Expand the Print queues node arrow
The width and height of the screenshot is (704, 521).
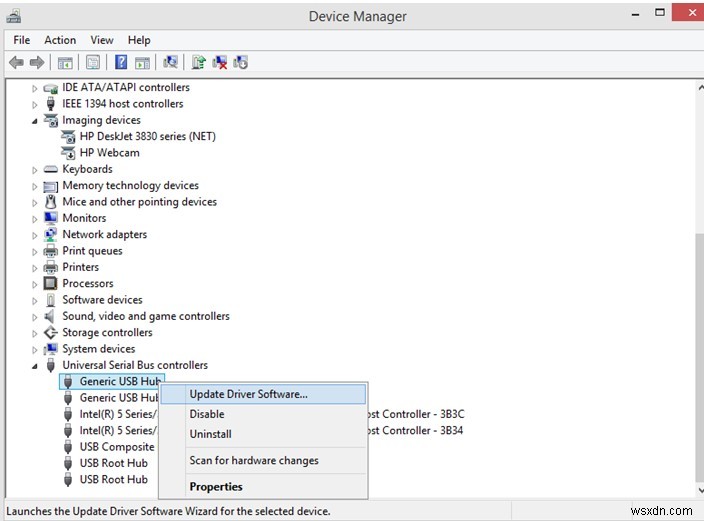(x=35, y=252)
